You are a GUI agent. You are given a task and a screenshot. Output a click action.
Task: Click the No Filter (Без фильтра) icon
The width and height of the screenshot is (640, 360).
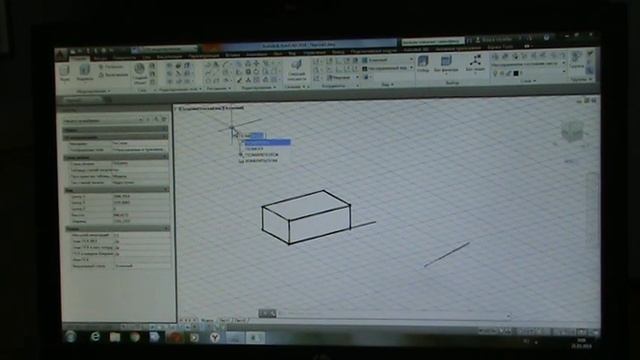pyautogui.click(x=446, y=64)
